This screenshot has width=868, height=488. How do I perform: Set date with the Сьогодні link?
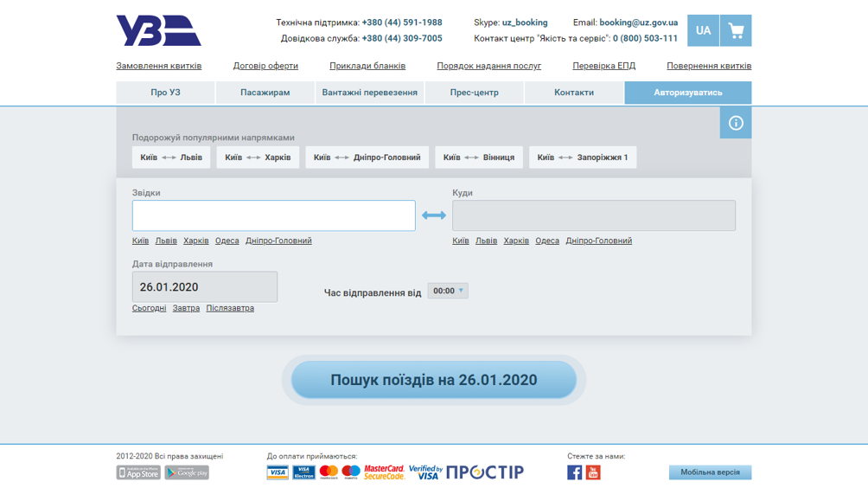pos(149,308)
